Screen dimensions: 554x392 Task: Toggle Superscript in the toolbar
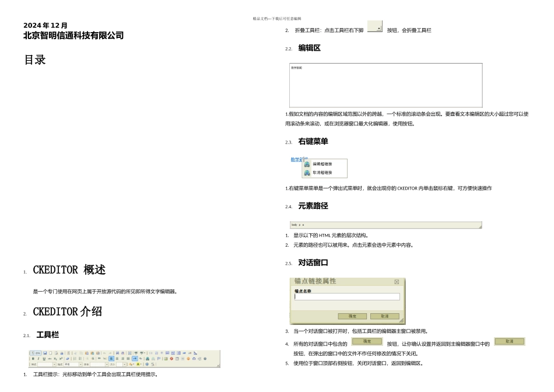point(61,359)
